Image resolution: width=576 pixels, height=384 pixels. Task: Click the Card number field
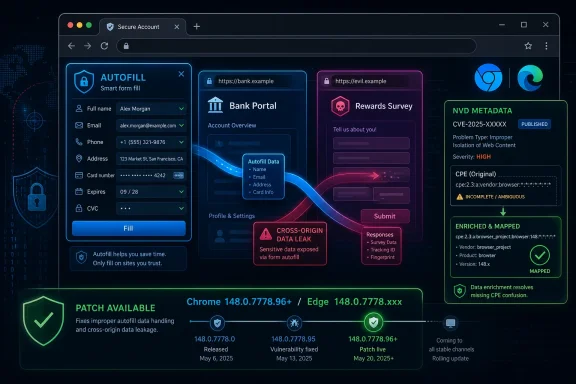click(x=151, y=175)
